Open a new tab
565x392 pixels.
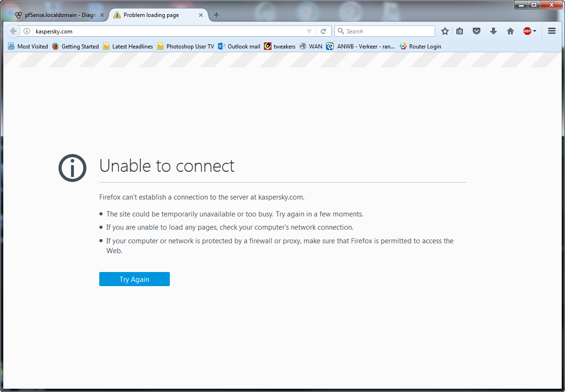point(216,15)
